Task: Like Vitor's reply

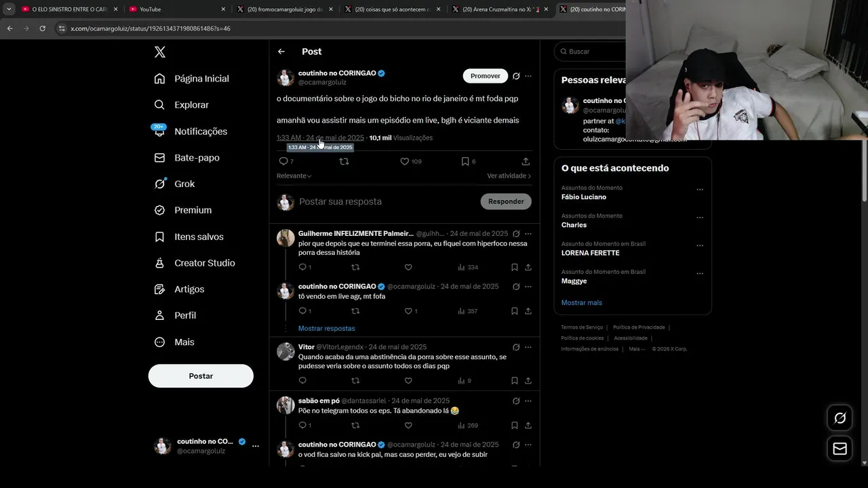Action: 408,381
